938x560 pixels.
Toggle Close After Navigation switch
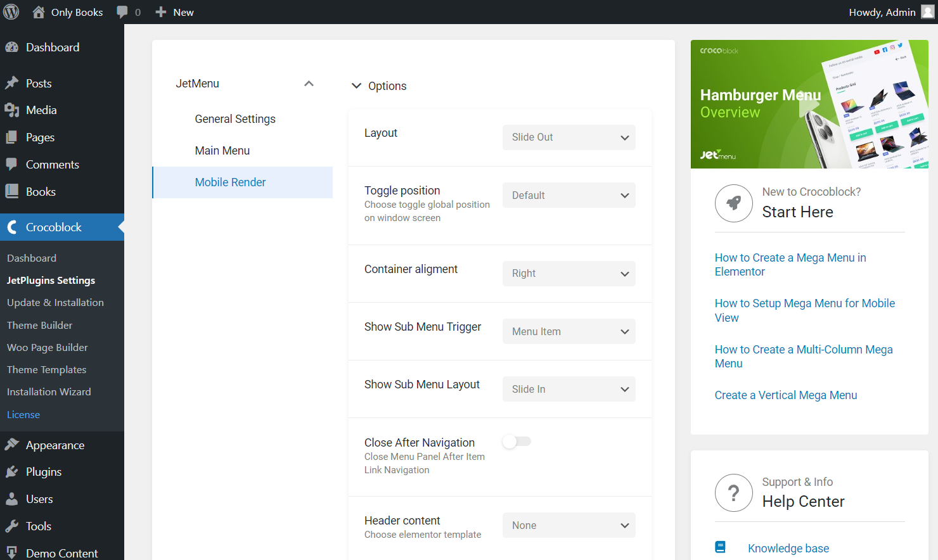[517, 442]
